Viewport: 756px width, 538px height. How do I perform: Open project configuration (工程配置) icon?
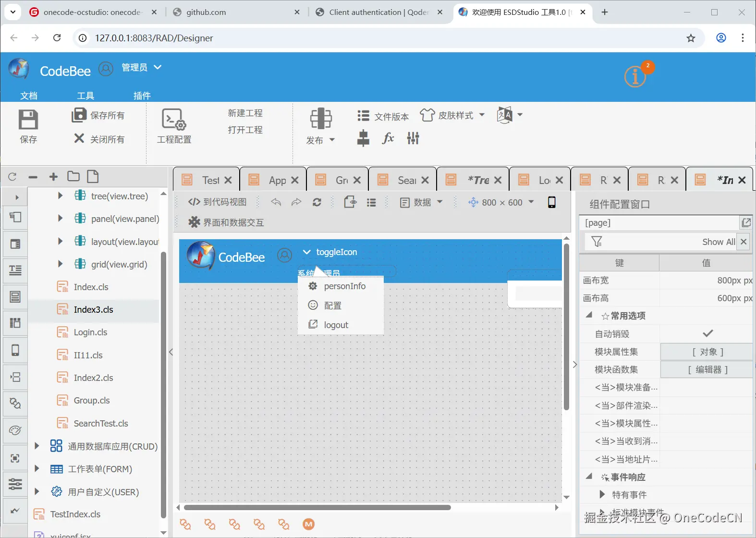click(174, 120)
